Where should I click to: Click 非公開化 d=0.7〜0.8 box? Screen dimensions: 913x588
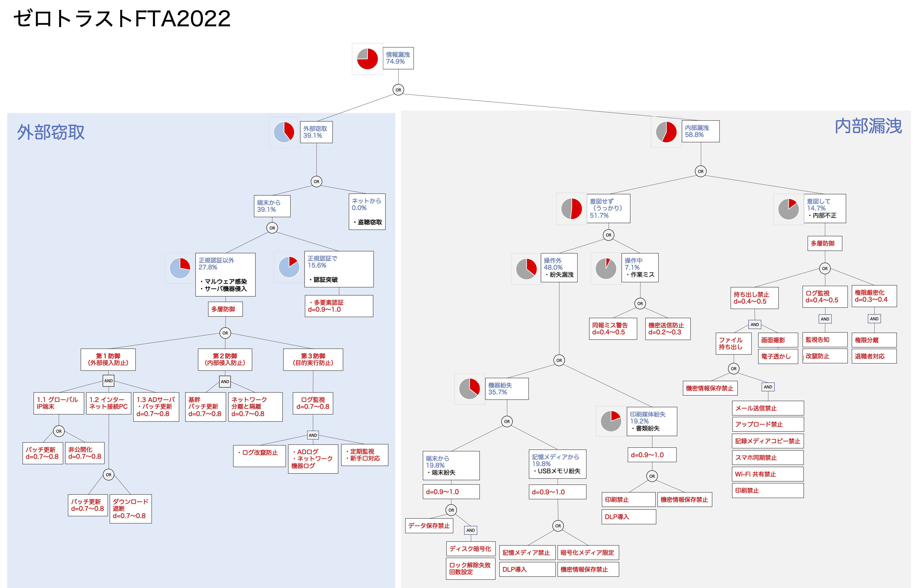click(85, 453)
